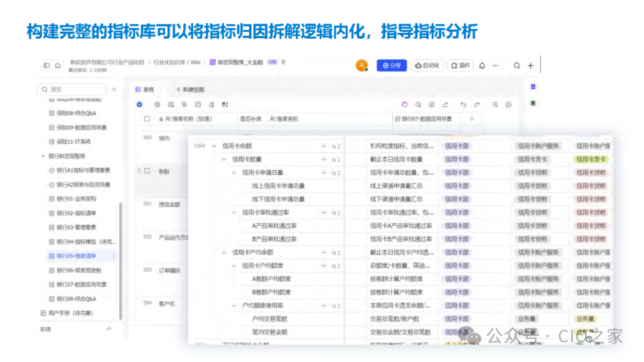Click the 维度类别 column header
644x362 pixels.
[284, 119]
